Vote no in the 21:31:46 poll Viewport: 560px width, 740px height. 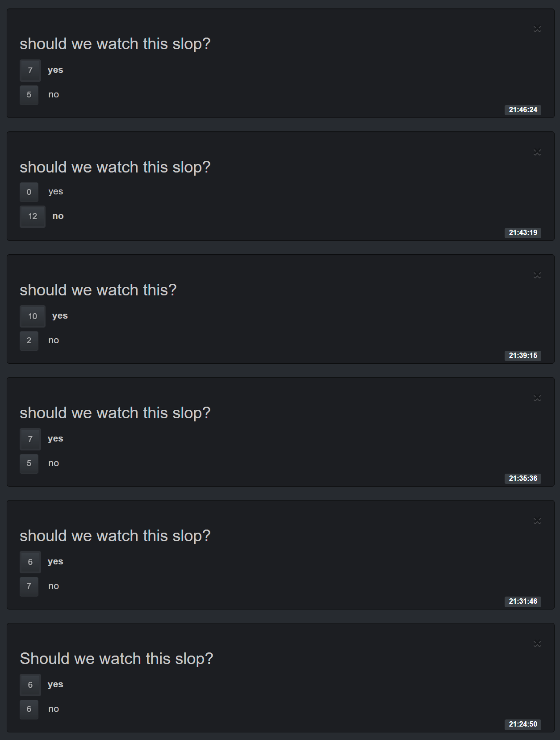click(29, 586)
